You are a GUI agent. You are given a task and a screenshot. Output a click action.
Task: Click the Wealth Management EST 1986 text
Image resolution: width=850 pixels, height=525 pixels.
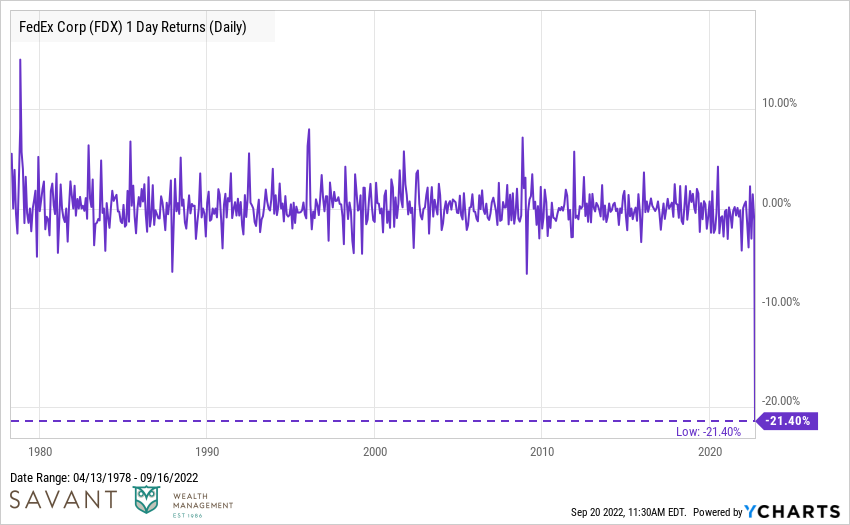tap(203, 505)
